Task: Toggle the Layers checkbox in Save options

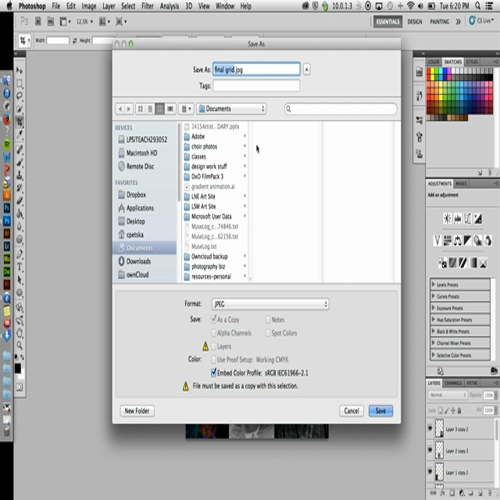Action: click(x=214, y=346)
